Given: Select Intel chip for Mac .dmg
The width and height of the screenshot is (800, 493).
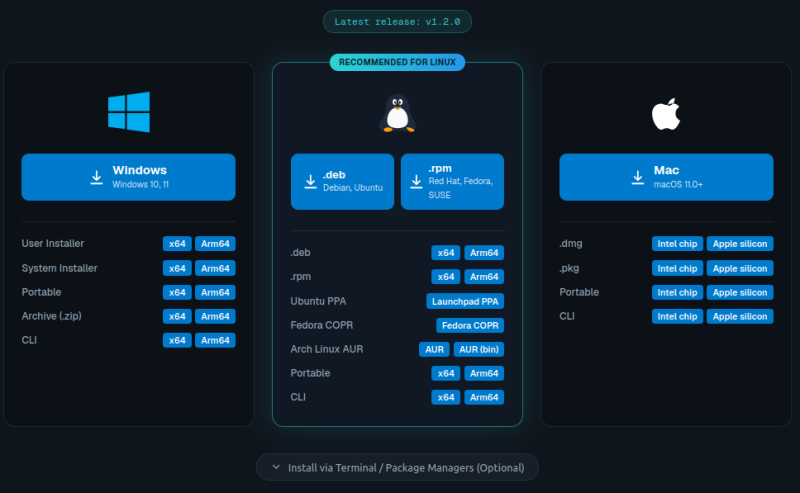Looking at the screenshot, I should 678,244.
